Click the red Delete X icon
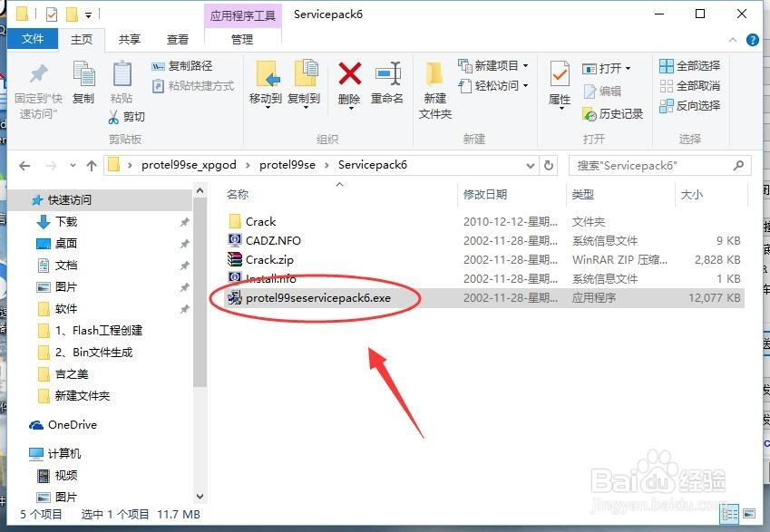This screenshot has width=770, height=532. (350, 73)
